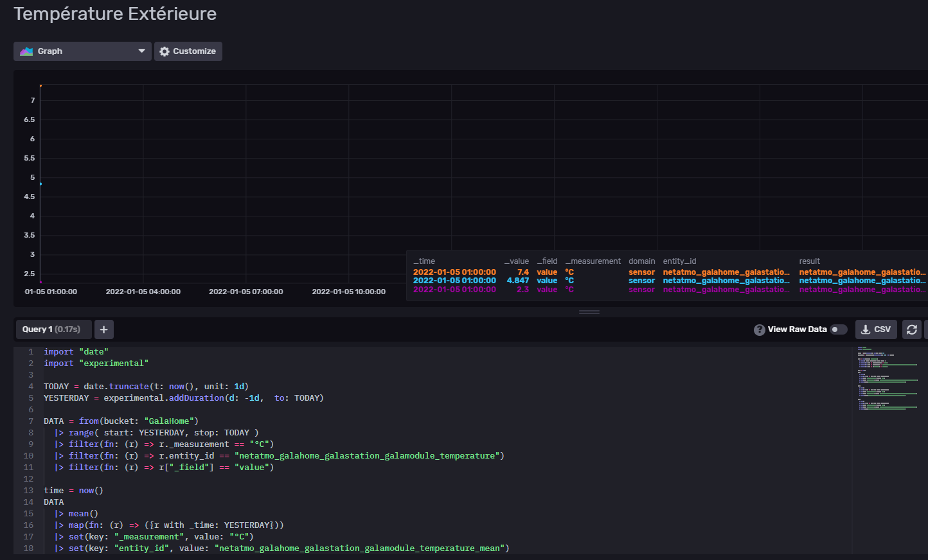Click line number 3 in the editor gutter
This screenshot has width=928, height=560.
coord(31,375)
